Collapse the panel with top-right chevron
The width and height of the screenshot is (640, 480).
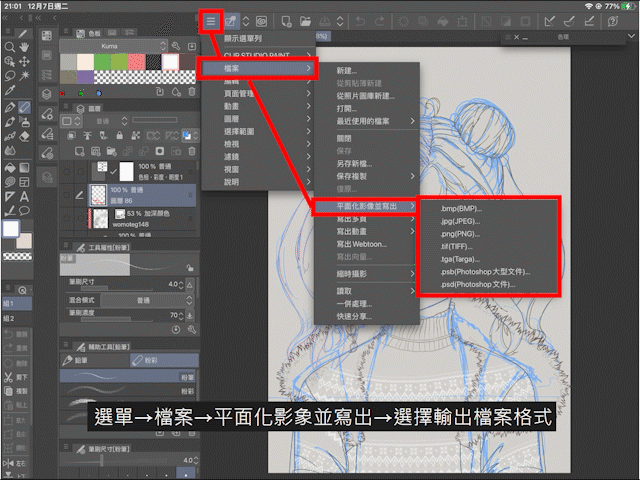[x=630, y=36]
